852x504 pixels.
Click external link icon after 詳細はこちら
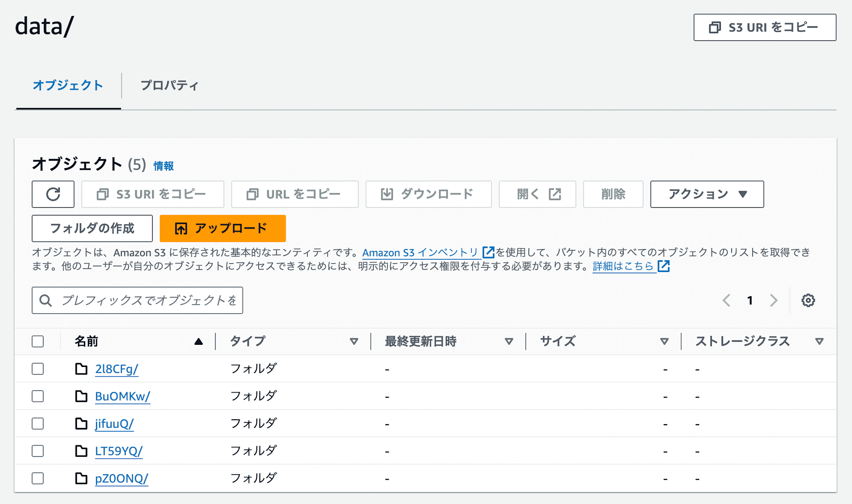pos(664,266)
